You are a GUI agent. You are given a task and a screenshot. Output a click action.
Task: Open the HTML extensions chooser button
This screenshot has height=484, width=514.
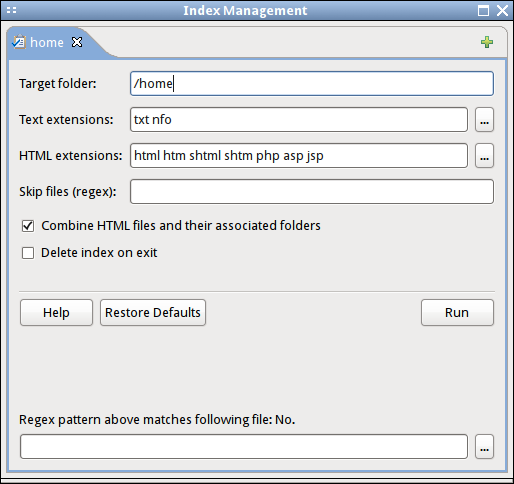tap(484, 156)
